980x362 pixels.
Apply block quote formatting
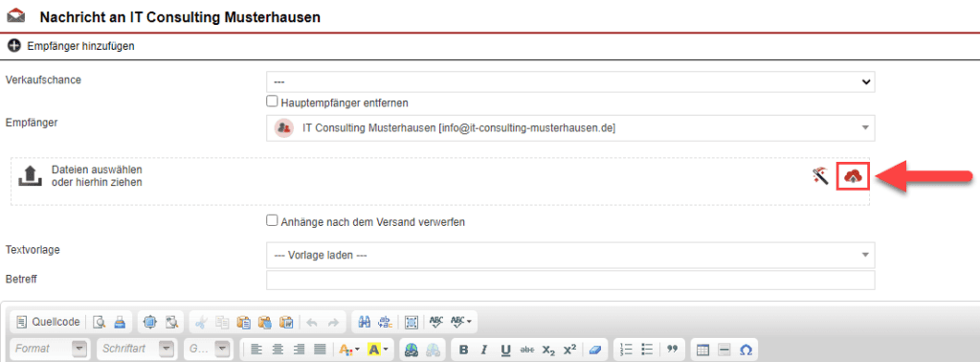tap(672, 350)
